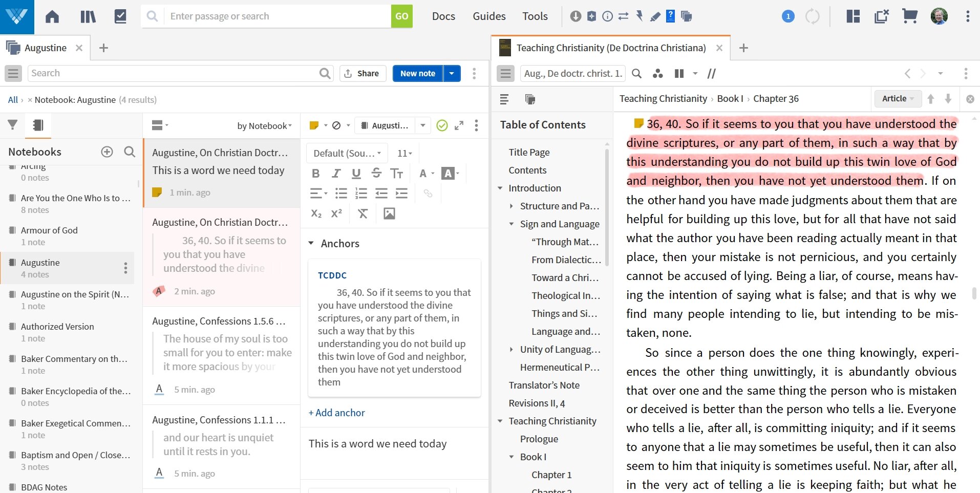Insert bulleted list

point(341,194)
